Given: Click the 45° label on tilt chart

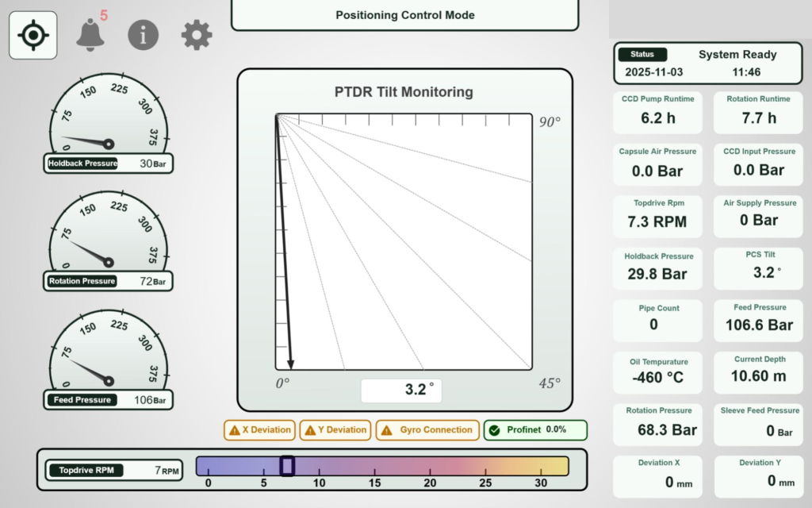Looking at the screenshot, I should click(x=550, y=383).
